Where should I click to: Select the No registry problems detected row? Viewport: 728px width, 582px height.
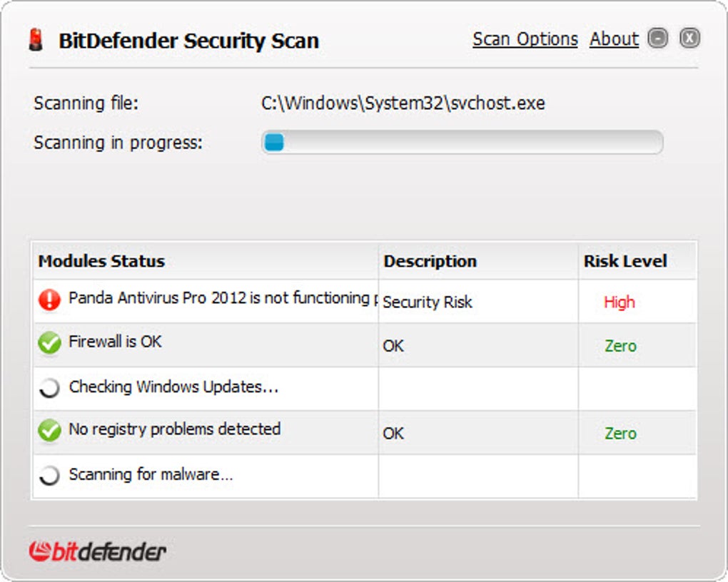tap(174, 429)
